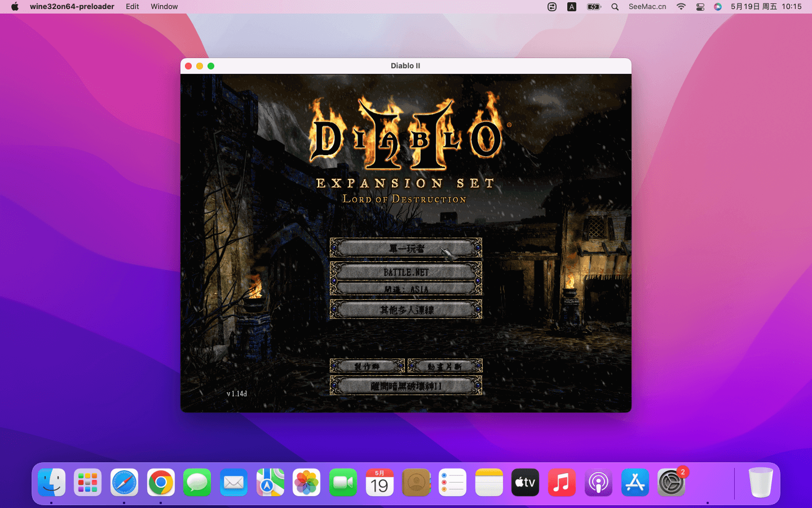The height and width of the screenshot is (508, 812).
Task: Open Control Center in menu bar
Action: pyautogui.click(x=700, y=7)
